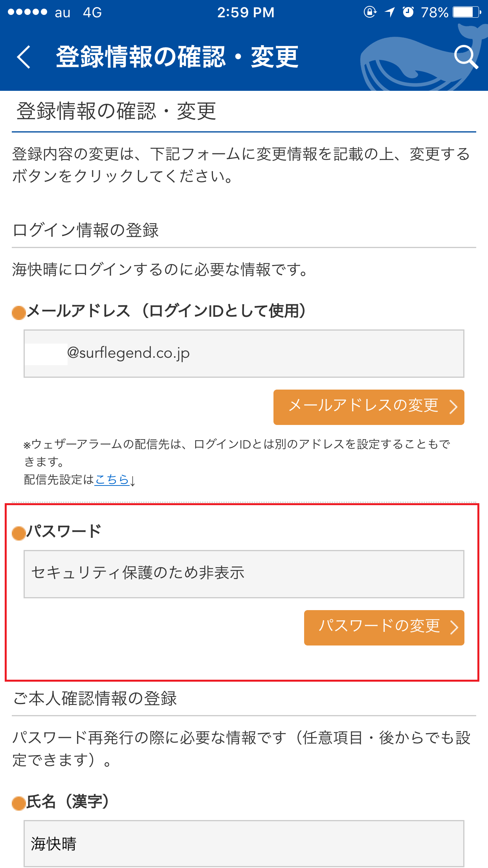Screen dimensions: 488x868
Task: Tap the 2:59 PM clock
Action: click(x=246, y=12)
